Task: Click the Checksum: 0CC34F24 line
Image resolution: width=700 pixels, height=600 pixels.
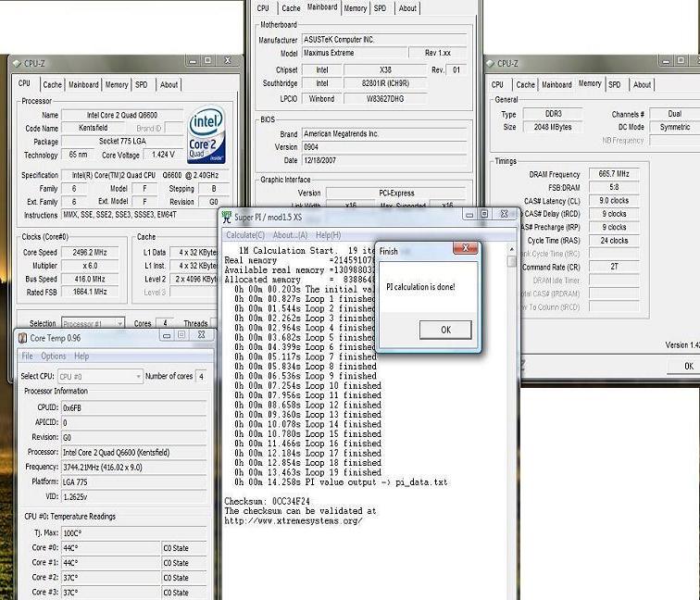Action: (x=267, y=501)
